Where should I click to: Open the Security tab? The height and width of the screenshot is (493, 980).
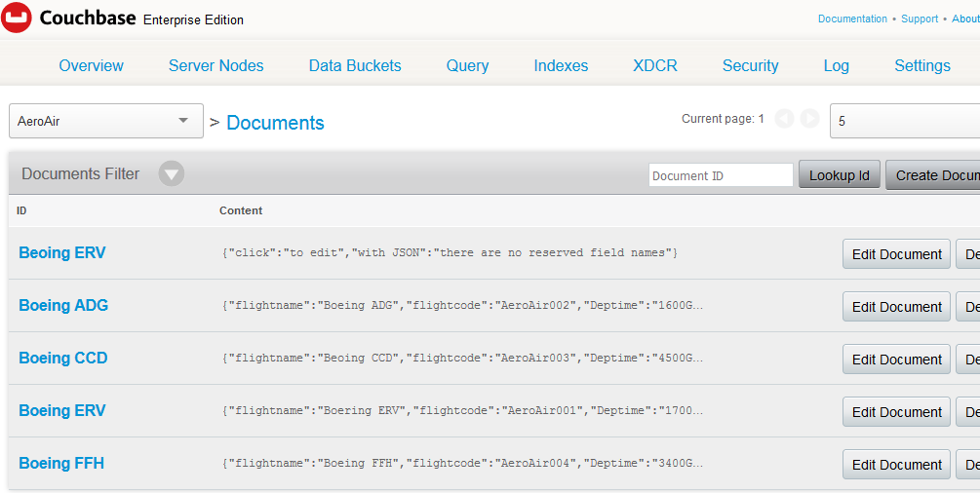click(x=750, y=65)
